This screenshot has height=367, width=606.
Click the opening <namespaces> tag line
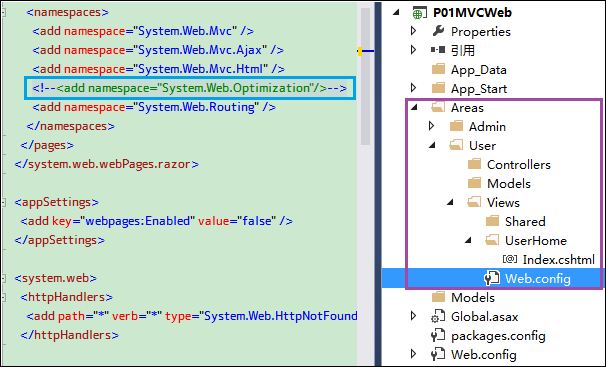68,12
